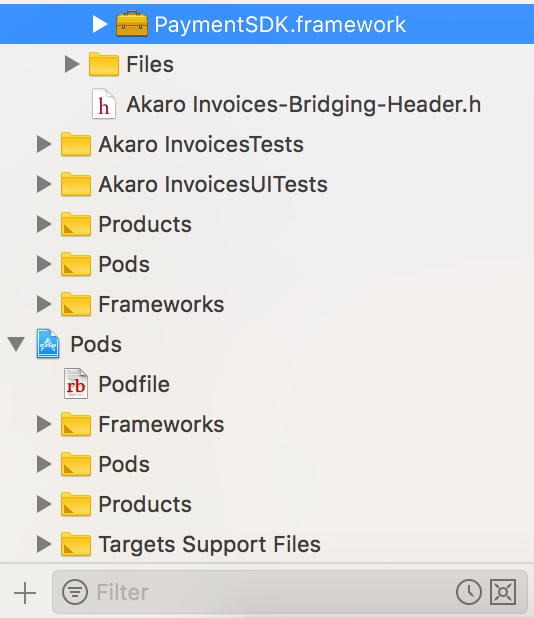Expand the Products group under Pods project
The height and width of the screenshot is (618, 534).
coord(44,504)
